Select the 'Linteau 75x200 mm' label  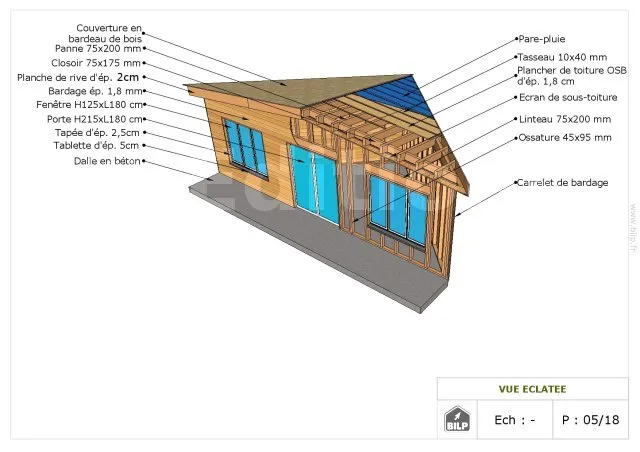[564, 118]
